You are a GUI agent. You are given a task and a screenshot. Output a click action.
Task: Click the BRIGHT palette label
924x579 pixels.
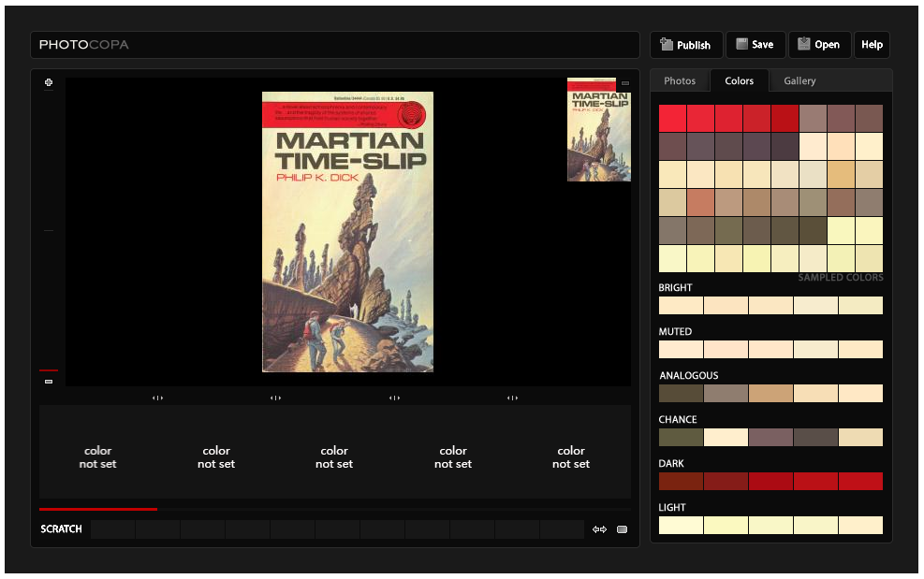point(675,287)
